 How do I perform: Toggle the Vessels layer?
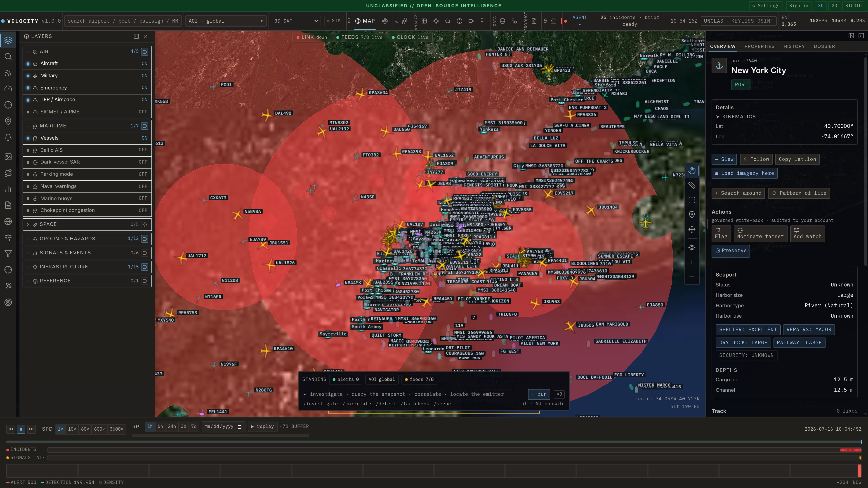[87, 138]
